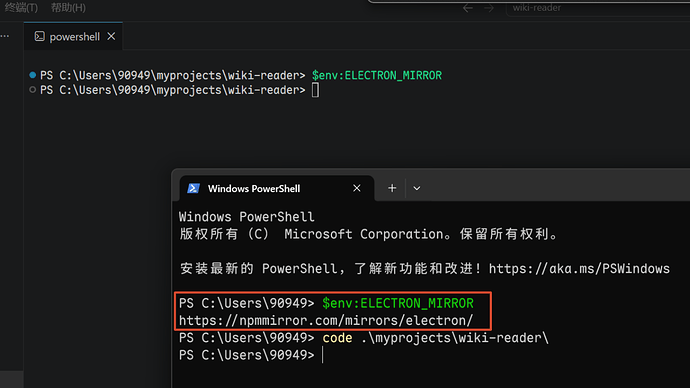The image size is (690, 388).
Task: Open the 终端(T) menu
Action: point(21,7)
